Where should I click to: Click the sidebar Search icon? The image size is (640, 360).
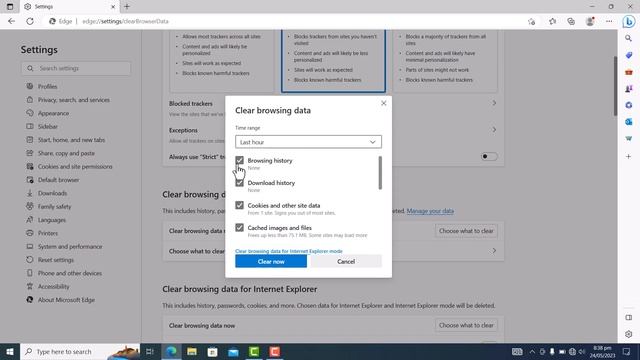tap(629, 38)
